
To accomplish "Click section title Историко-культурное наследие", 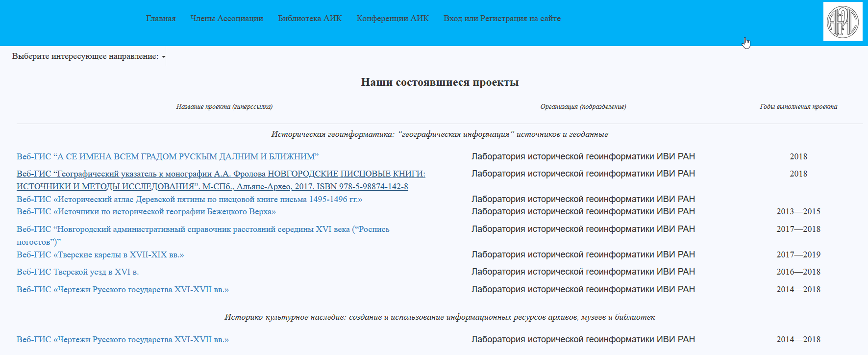I will pos(440,317).
